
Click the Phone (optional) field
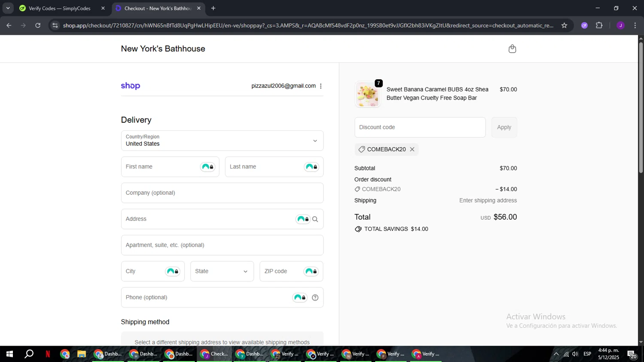[x=222, y=298]
